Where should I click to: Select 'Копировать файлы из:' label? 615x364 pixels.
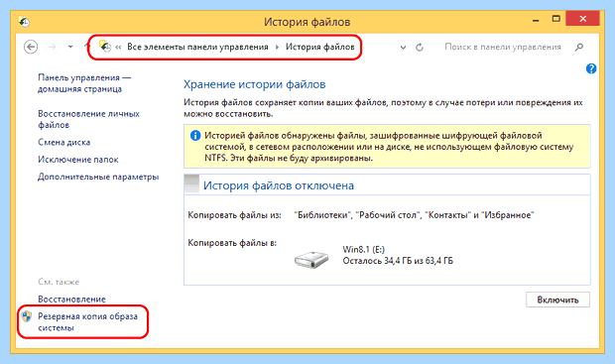[234, 215]
